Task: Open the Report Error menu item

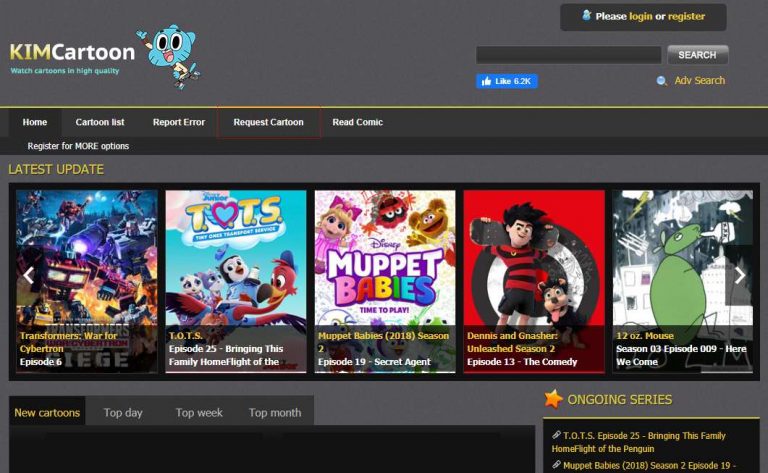Action: pyautogui.click(x=179, y=122)
